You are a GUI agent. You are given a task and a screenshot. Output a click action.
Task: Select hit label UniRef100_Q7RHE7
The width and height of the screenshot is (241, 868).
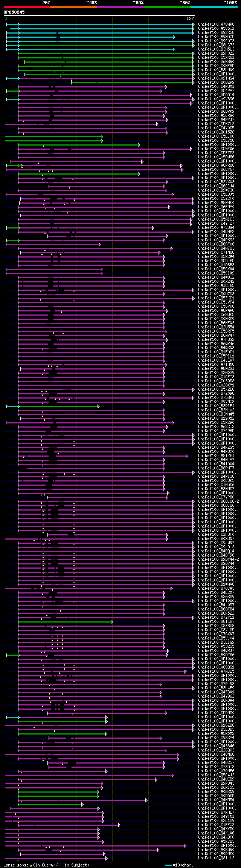216,812
